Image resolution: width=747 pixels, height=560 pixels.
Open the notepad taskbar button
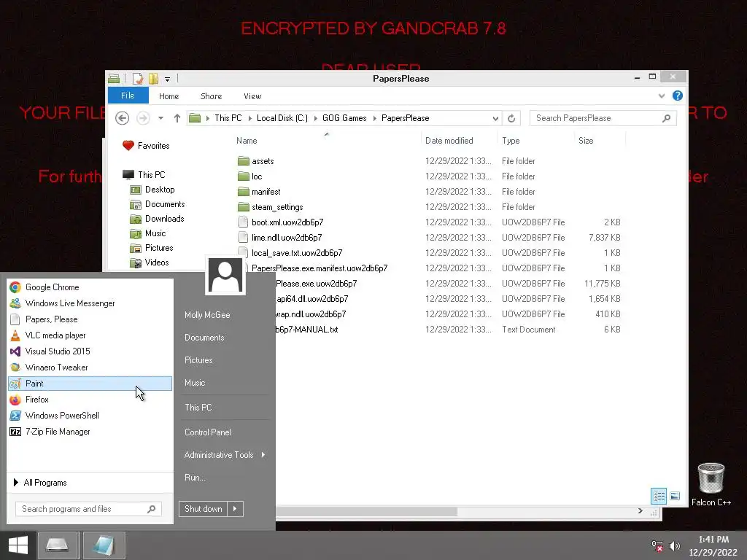pyautogui.click(x=104, y=545)
